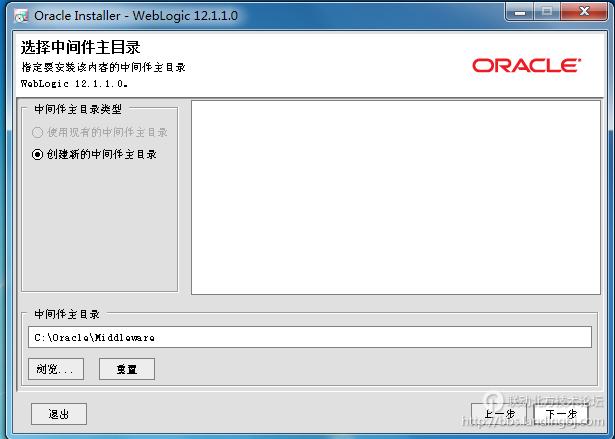Image resolution: width=615 pixels, height=439 pixels.
Task: Click the C:\Oracle\Middleware directory field
Action: (x=309, y=337)
